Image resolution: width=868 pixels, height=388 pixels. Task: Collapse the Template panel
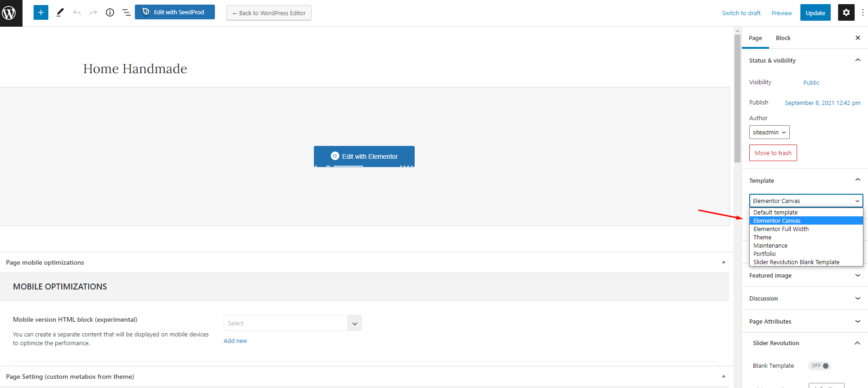coord(805,180)
